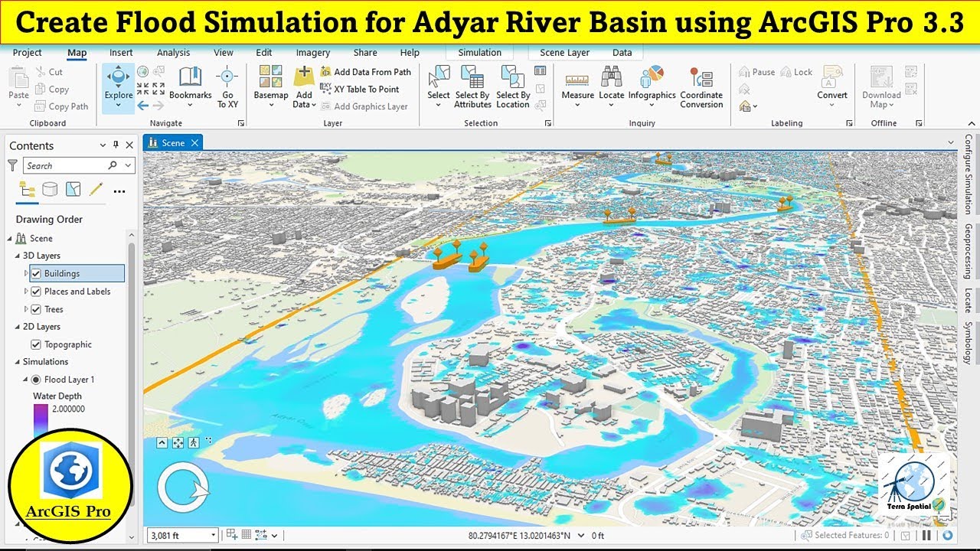Toggle Places and Labels layer visibility
980x551 pixels.
click(36, 292)
